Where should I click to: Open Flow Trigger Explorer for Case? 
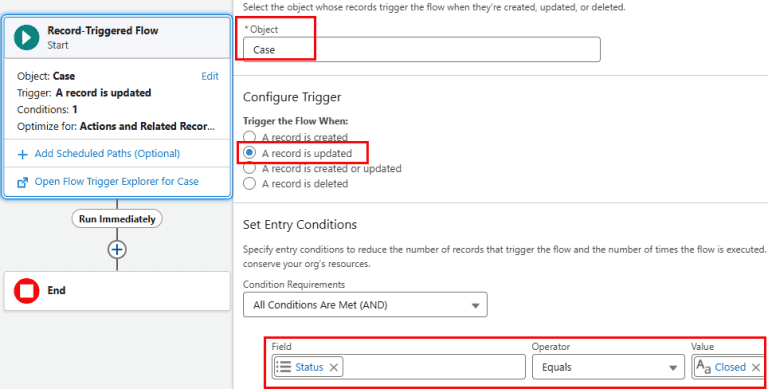[117, 182]
